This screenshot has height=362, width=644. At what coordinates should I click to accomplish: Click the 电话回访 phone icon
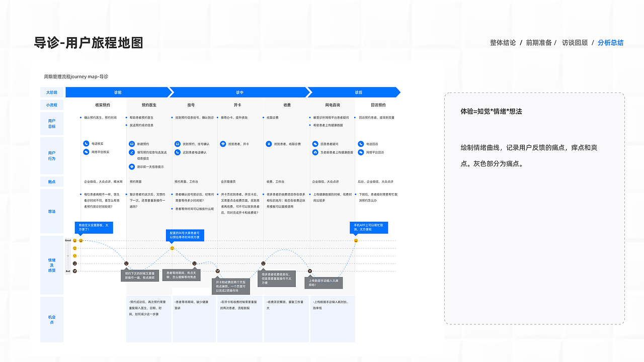click(361, 143)
